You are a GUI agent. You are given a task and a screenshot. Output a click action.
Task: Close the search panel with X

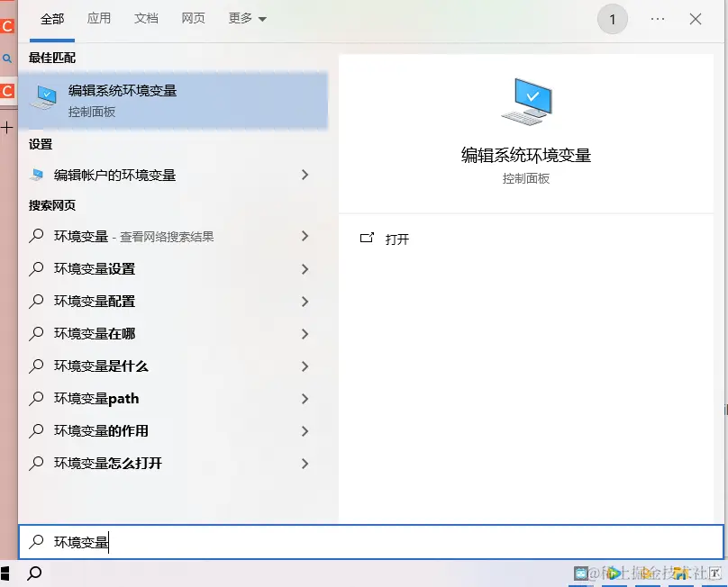click(696, 19)
